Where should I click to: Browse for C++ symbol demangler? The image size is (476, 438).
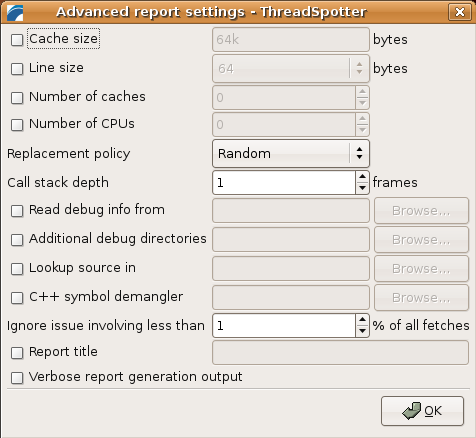coord(421,298)
